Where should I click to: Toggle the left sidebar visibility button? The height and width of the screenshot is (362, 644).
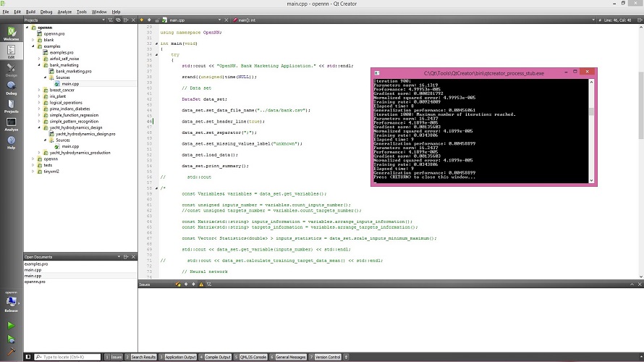pos(28,357)
